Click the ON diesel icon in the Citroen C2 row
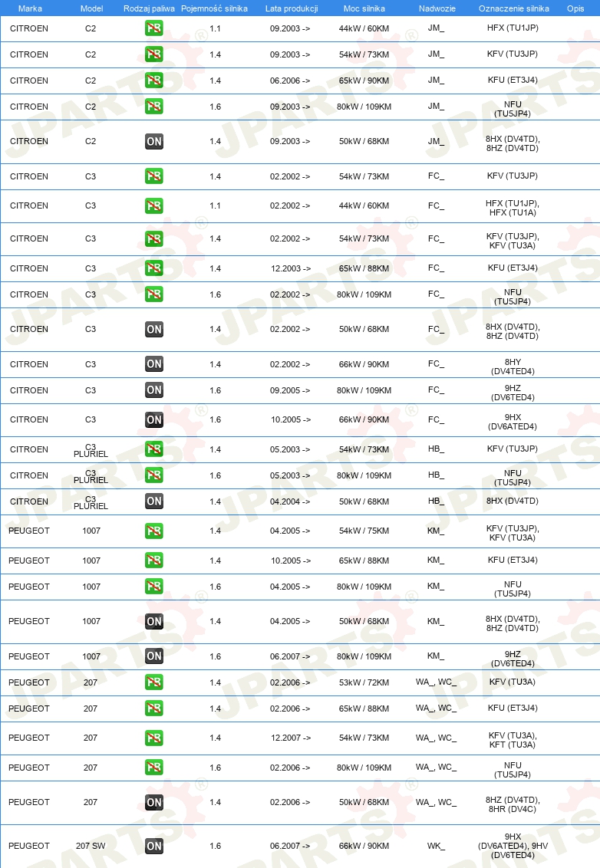This screenshot has width=600, height=868. 154,141
